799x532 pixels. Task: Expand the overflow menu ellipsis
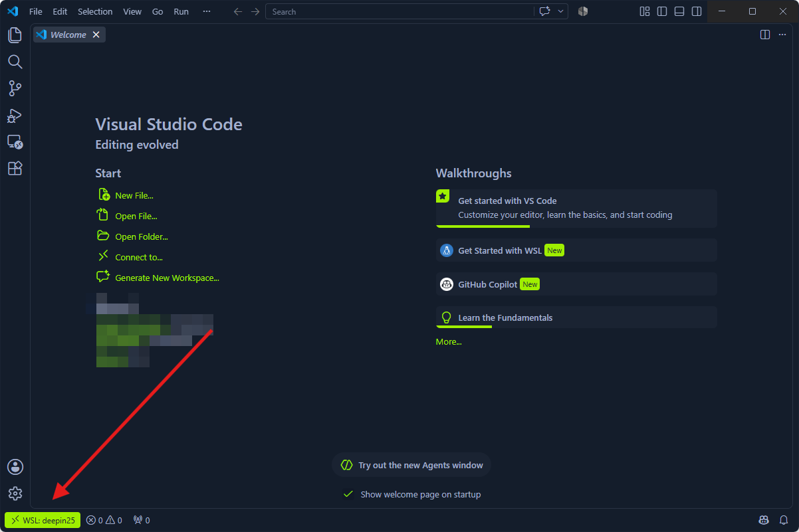click(207, 11)
